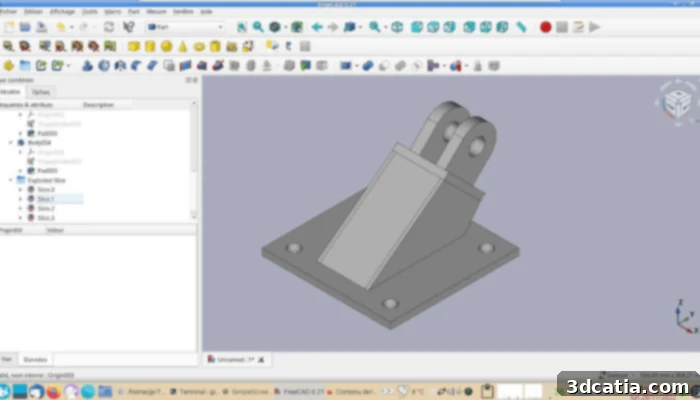This screenshot has width=700, height=400.
Task: Set the isometric view cube icon
Action: [x=397, y=27]
